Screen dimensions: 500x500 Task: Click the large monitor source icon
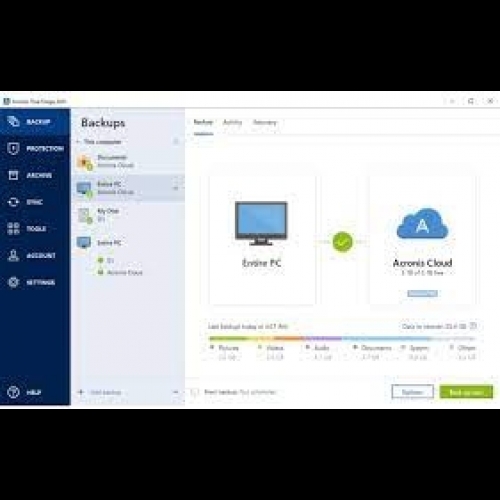(x=261, y=223)
